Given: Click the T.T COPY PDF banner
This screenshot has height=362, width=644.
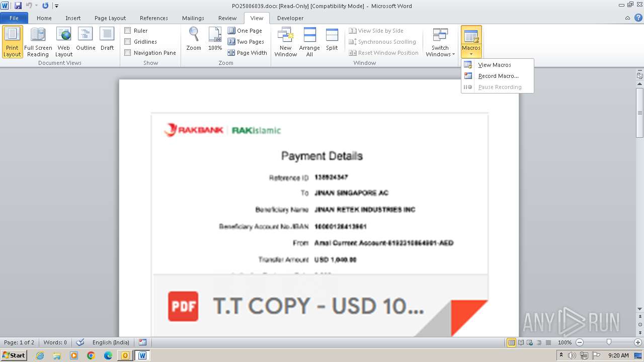Looking at the screenshot, I should 320,306.
